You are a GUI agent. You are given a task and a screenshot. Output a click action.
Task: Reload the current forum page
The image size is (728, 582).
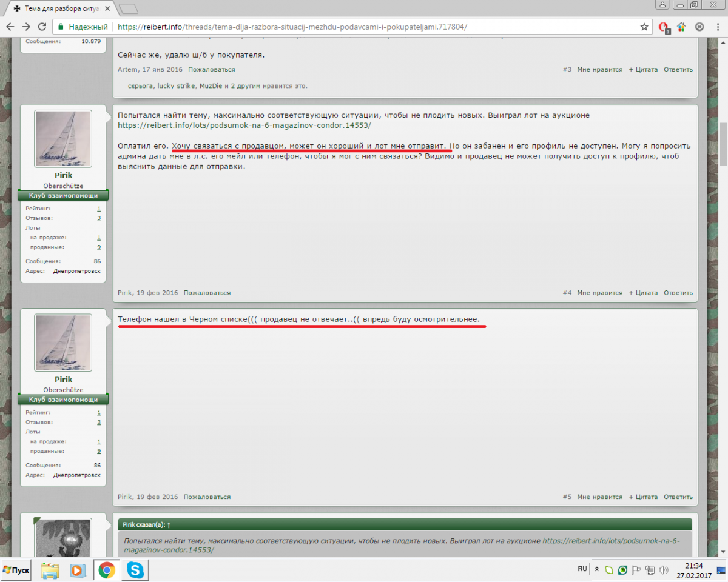pos(42,27)
